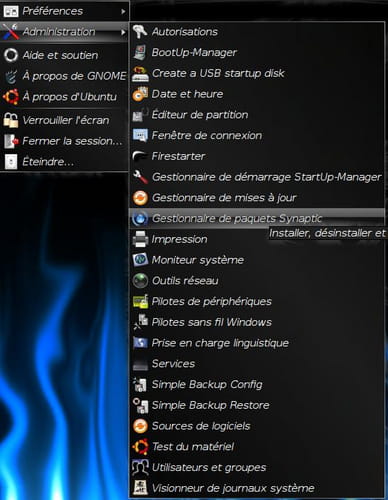Screen dimensions: 388x500
Task: Launch Gestionnaire de paquets Synaptic
Action: (257, 218)
